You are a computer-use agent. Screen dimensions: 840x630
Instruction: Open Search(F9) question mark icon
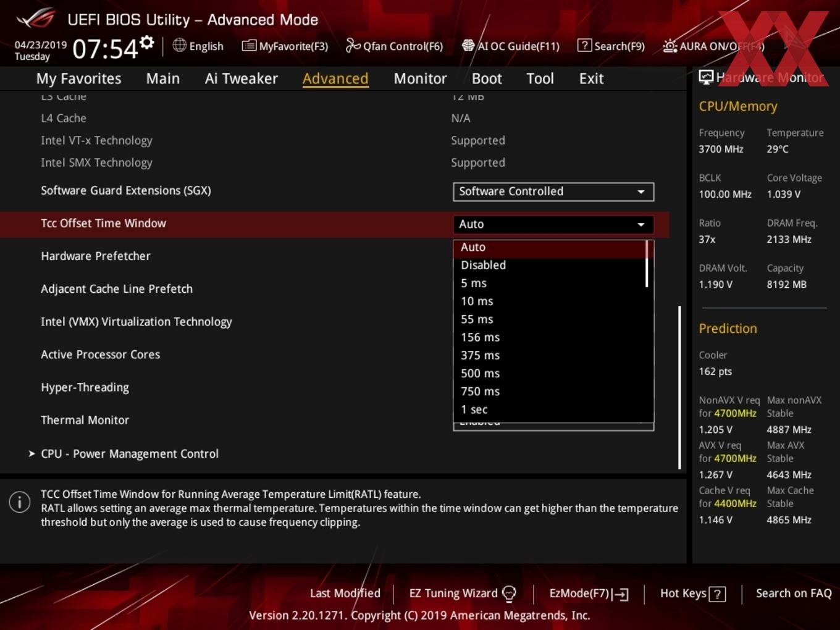point(584,45)
